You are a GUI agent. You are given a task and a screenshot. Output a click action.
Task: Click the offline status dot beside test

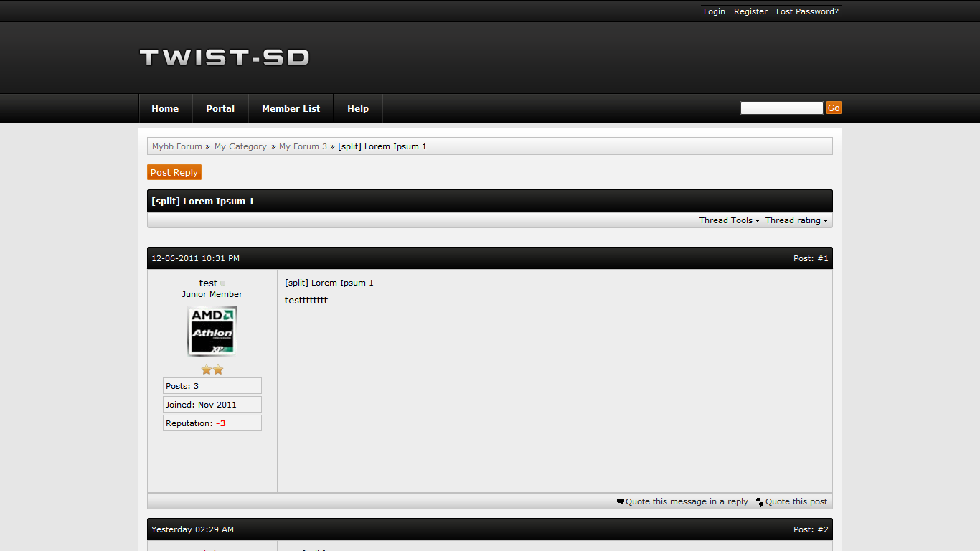[x=222, y=283]
